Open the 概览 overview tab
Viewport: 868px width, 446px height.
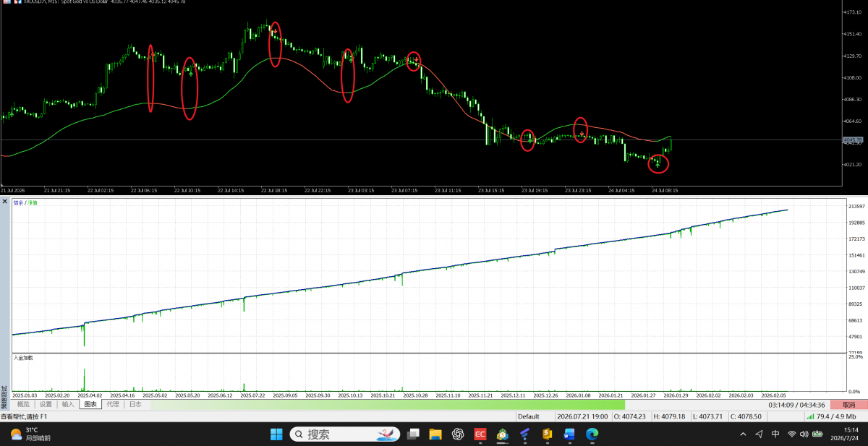coord(24,405)
